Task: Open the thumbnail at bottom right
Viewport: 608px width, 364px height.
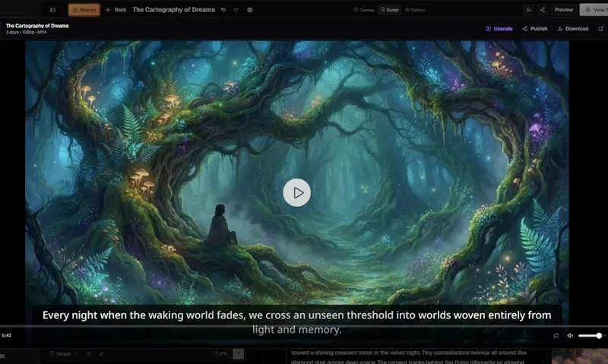Action: tap(580, 356)
